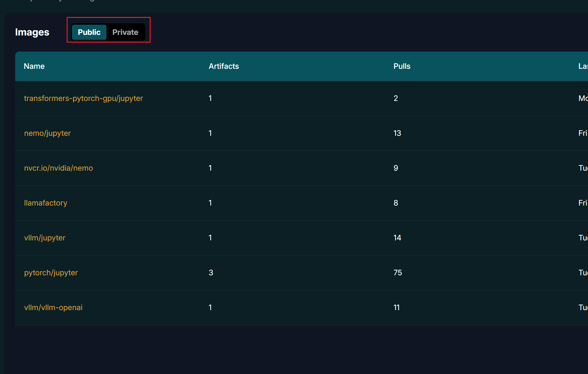Click pulls value 14 in vllm/jupyter row

[397, 238]
